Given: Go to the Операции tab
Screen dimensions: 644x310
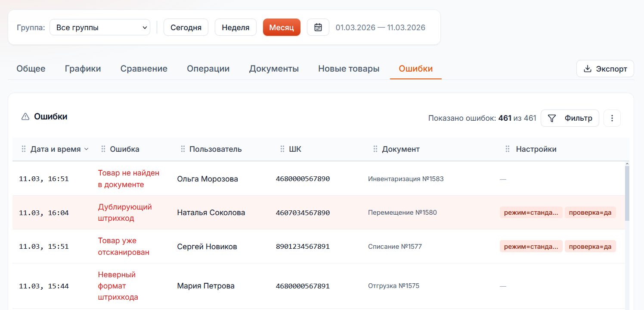Looking at the screenshot, I should coord(208,69).
